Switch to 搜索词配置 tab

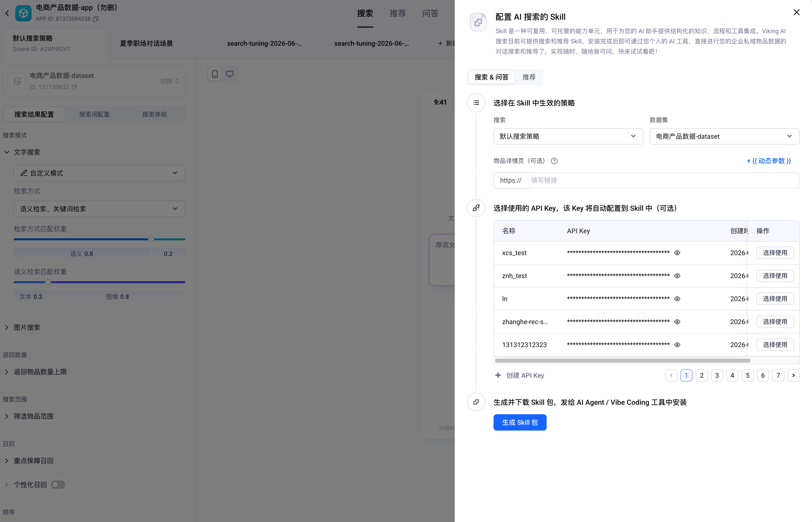[x=94, y=114]
